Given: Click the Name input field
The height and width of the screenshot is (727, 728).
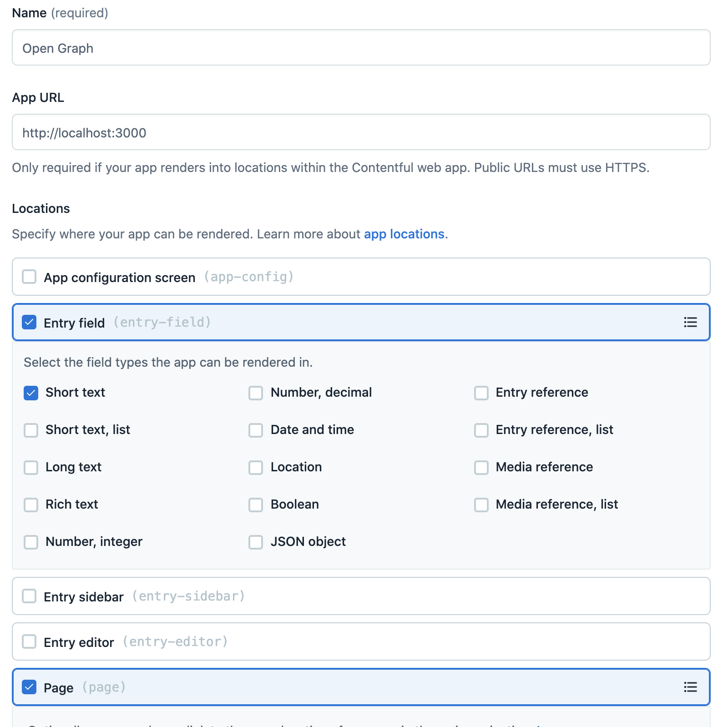Looking at the screenshot, I should coord(361,48).
